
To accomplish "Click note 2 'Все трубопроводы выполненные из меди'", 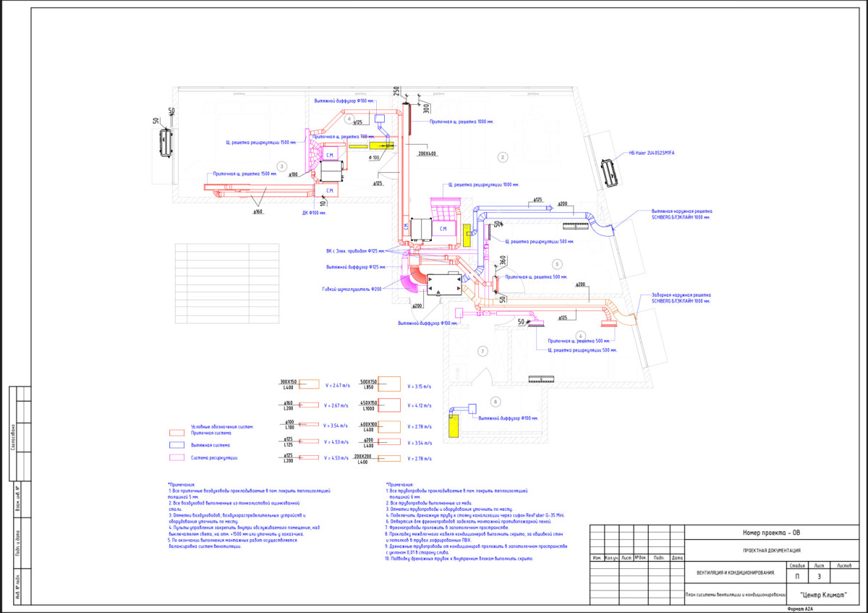I will (x=429, y=502).
